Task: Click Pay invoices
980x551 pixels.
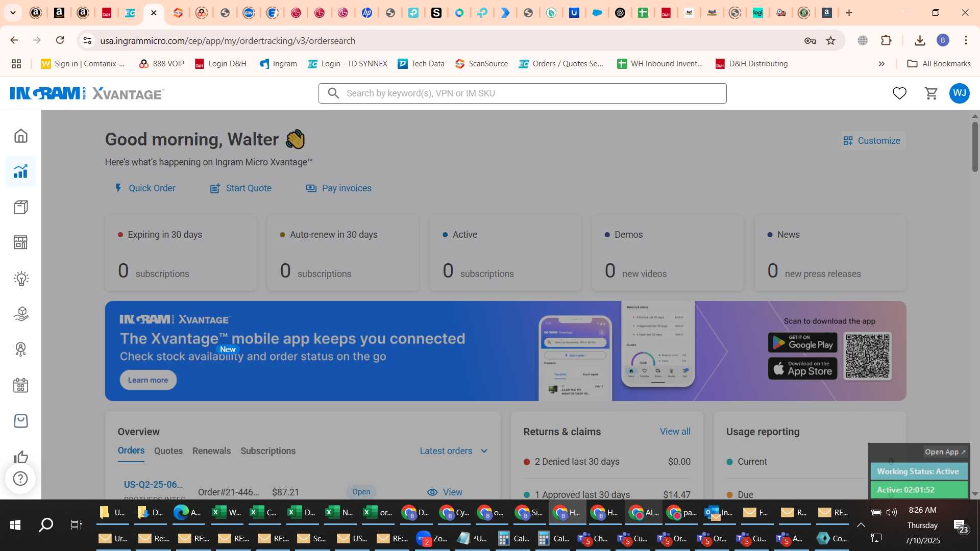Action: 339,188
